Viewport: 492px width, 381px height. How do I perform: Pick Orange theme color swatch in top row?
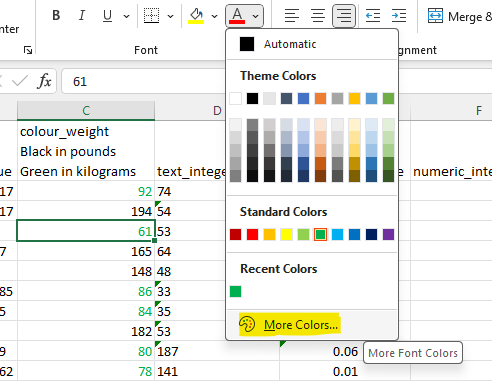[320, 99]
